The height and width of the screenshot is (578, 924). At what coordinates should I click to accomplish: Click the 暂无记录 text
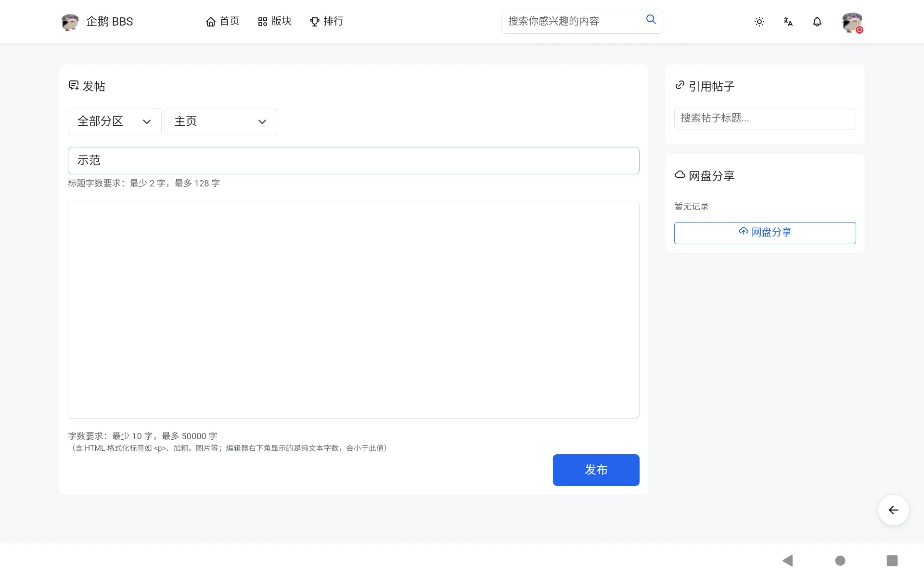pyautogui.click(x=692, y=207)
